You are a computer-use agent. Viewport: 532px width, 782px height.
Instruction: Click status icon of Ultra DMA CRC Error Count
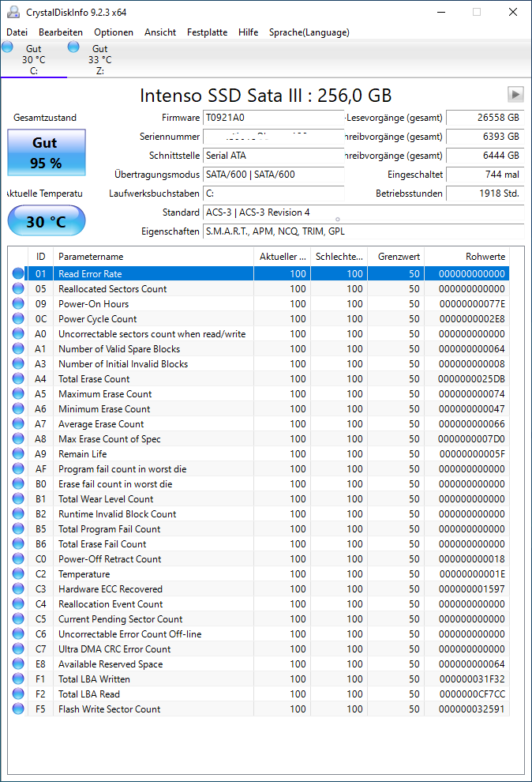pyautogui.click(x=18, y=649)
